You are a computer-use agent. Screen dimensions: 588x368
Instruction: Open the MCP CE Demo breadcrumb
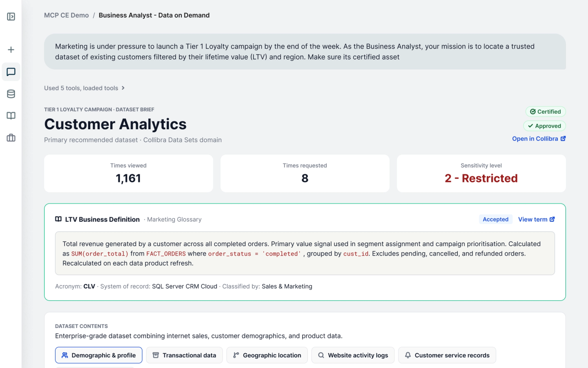pos(67,15)
